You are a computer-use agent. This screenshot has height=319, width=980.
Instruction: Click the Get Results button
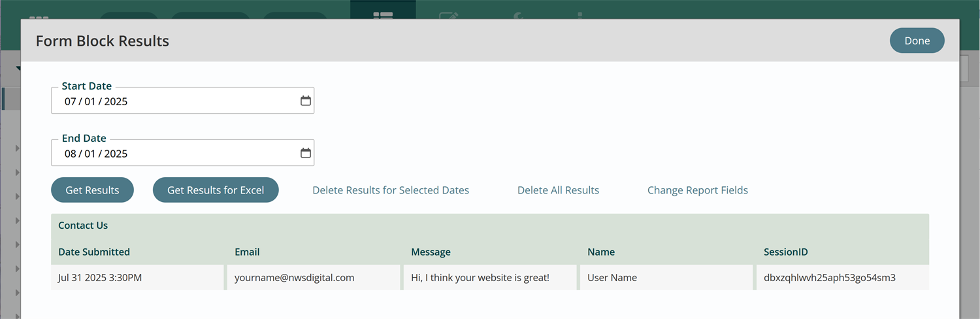pyautogui.click(x=92, y=190)
